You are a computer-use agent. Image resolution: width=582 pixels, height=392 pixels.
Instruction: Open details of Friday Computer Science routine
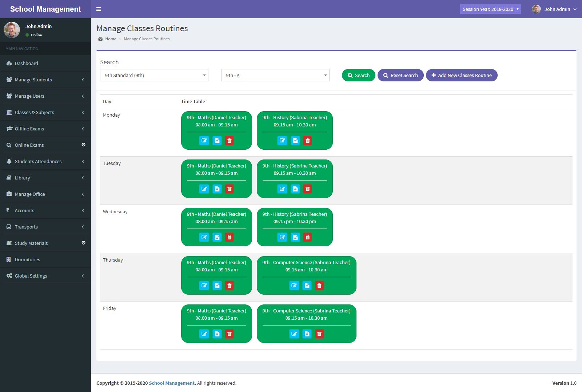(x=307, y=334)
